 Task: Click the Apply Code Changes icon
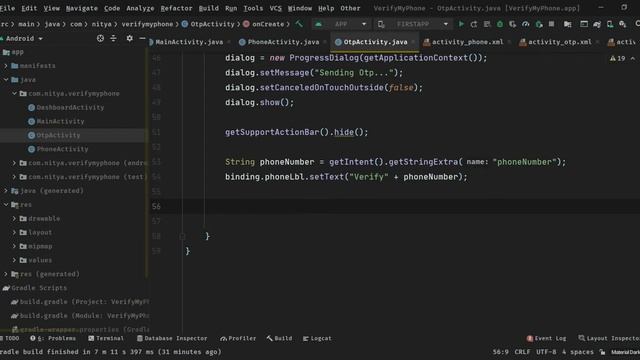[x=487, y=24]
